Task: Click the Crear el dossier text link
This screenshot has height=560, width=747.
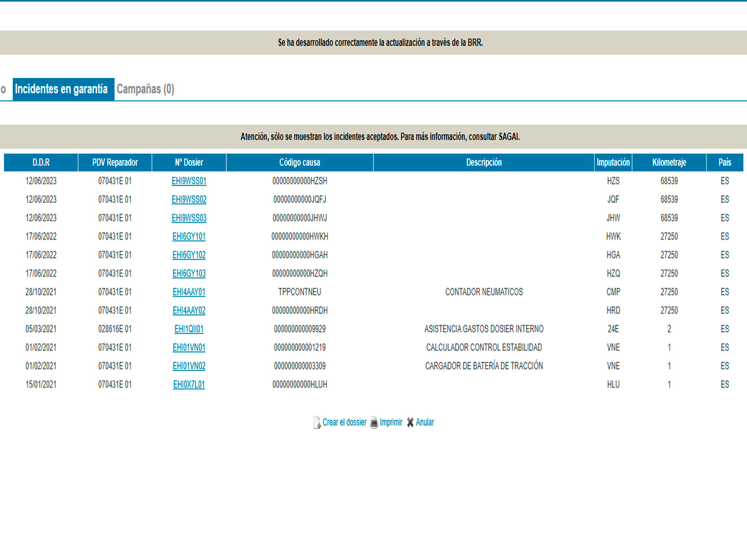Action: pos(344,422)
